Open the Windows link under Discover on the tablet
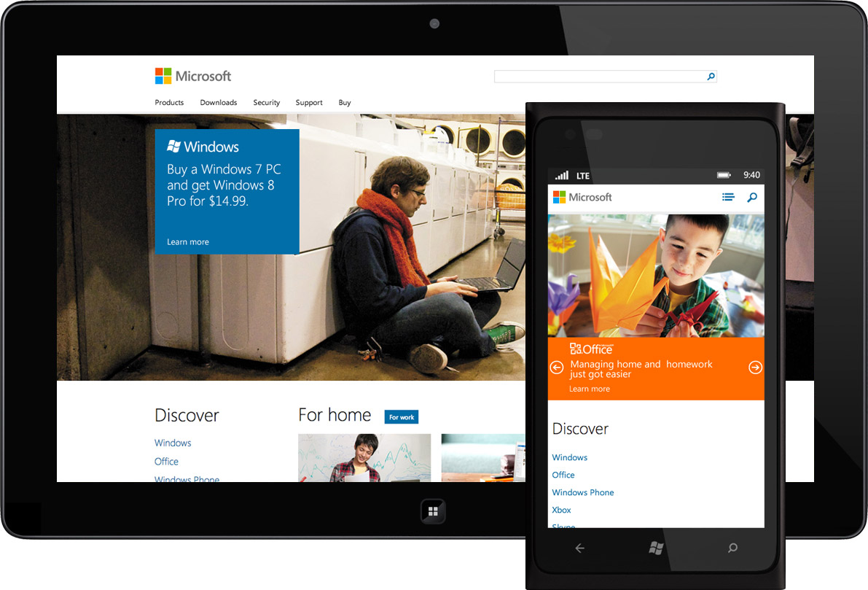The image size is (868, 590). point(173,443)
